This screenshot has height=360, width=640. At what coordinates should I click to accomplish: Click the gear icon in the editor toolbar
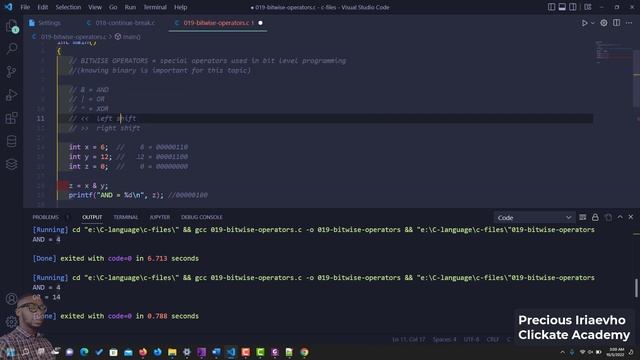pos(604,23)
